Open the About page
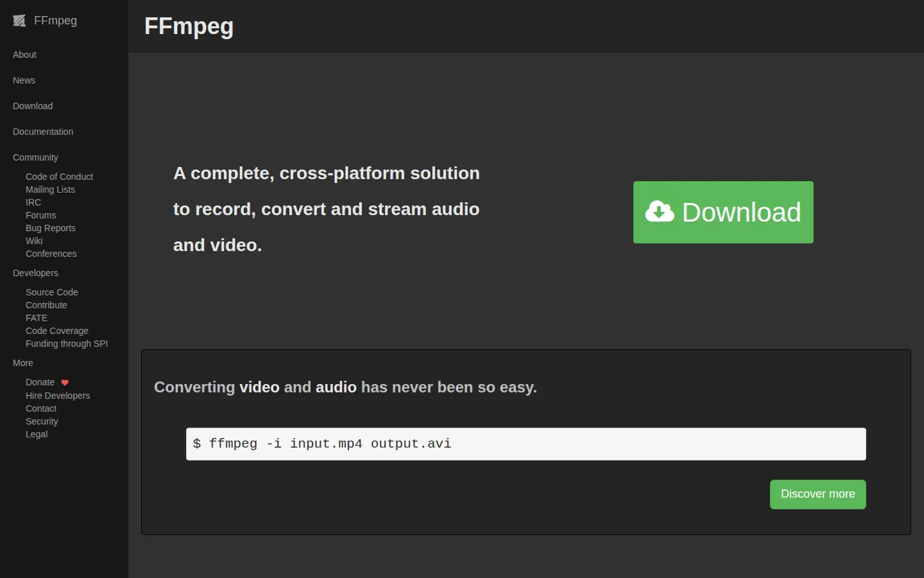Image resolution: width=924 pixels, height=578 pixels. 24,55
